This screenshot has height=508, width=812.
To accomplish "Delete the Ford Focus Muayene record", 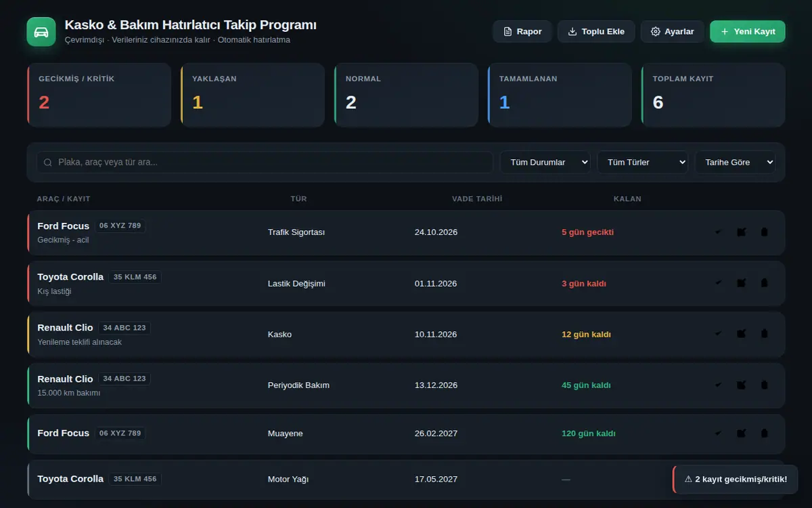I will (765, 433).
